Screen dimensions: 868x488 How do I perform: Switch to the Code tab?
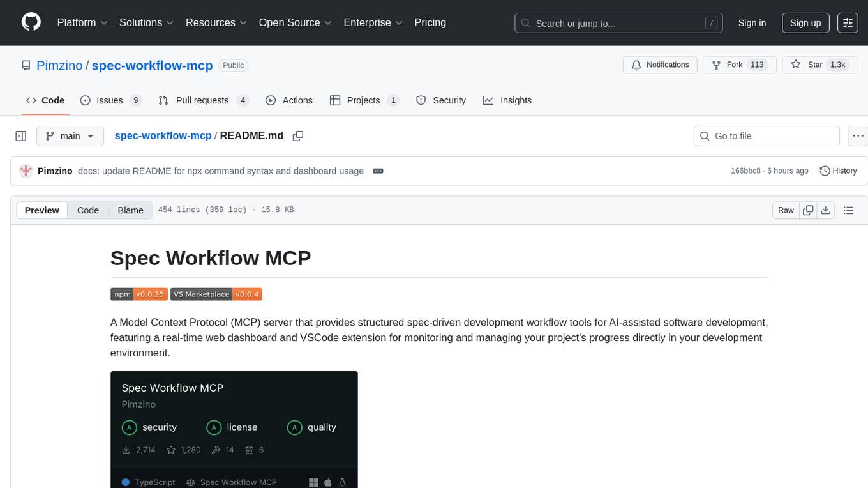click(45, 100)
